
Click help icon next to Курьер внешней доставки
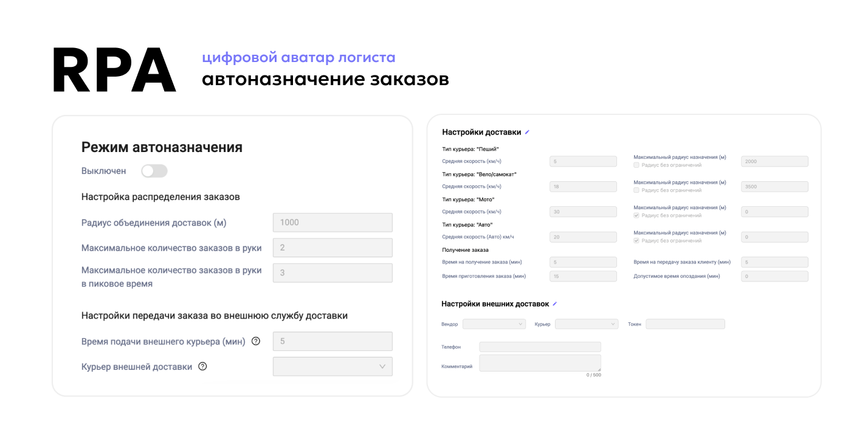tap(202, 366)
